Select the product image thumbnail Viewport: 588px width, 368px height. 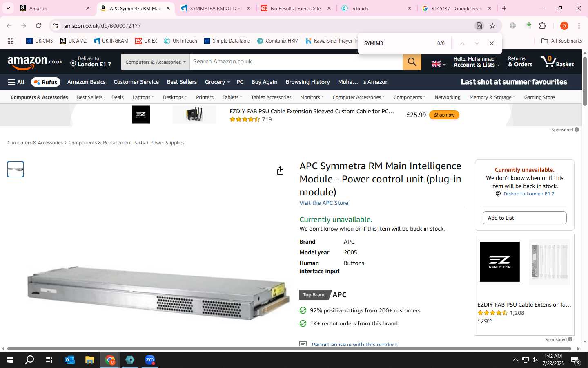pyautogui.click(x=16, y=169)
